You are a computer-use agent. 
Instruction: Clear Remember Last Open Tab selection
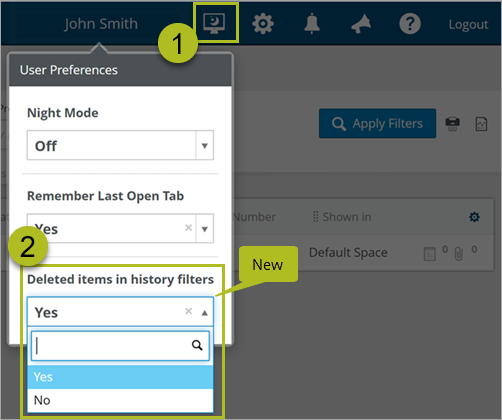pyautogui.click(x=188, y=228)
